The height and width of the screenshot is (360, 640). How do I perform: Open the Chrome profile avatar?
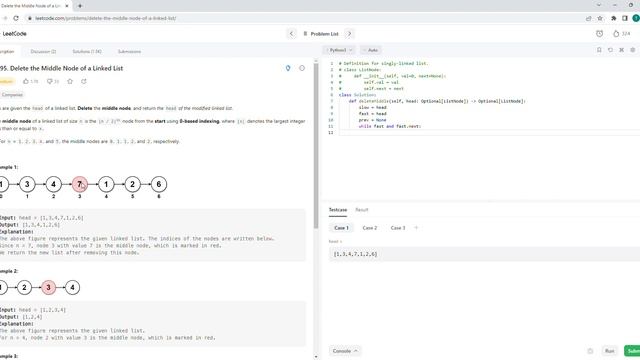636,18
